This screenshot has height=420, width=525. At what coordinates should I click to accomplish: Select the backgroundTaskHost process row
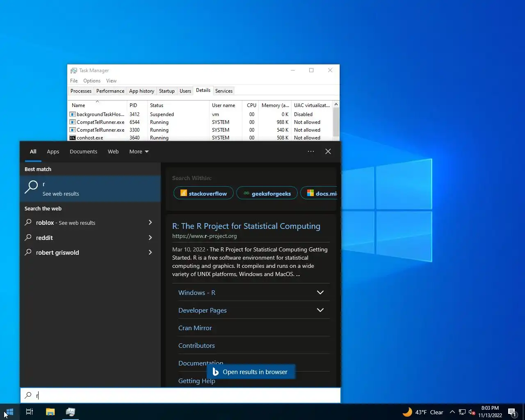200,114
